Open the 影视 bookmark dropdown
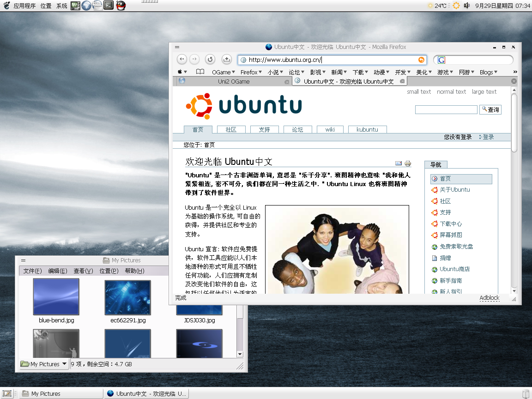This screenshot has width=532, height=399. pyautogui.click(x=318, y=72)
